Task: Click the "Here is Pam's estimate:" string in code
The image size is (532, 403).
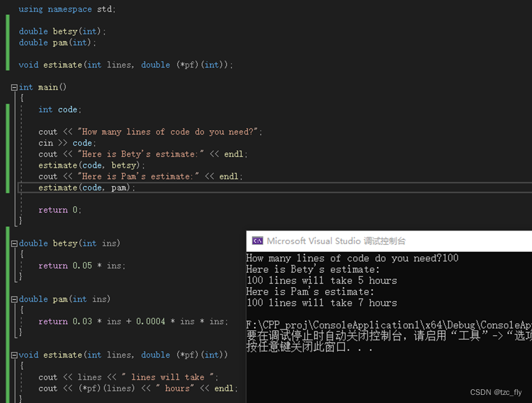Action: coord(138,176)
